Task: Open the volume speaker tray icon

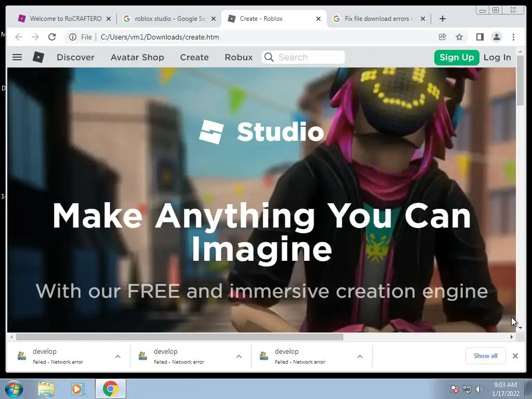Action: [480, 389]
